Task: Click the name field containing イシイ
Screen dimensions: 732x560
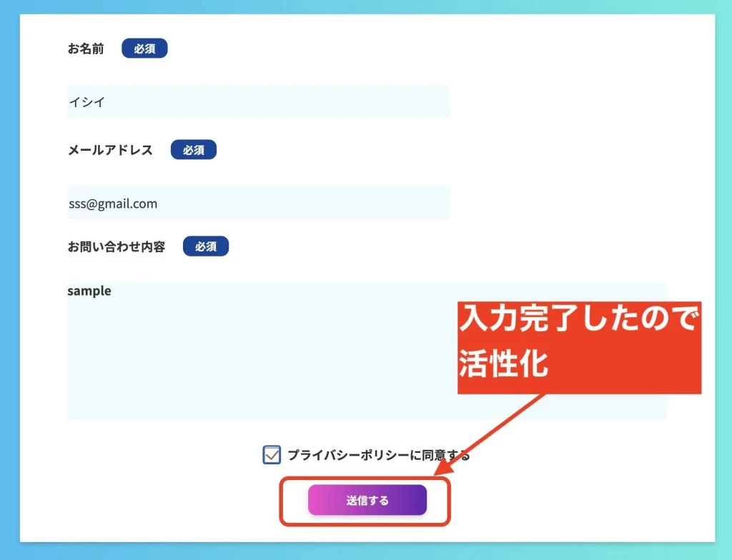Action: (258, 101)
